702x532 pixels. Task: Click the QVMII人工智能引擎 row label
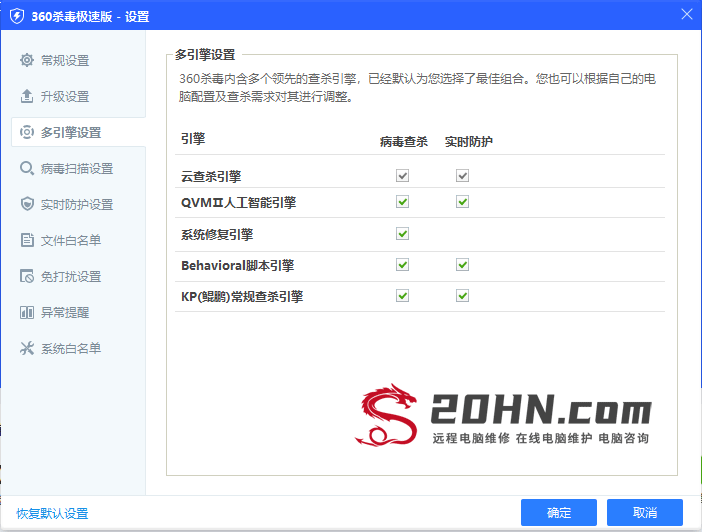pos(238,202)
